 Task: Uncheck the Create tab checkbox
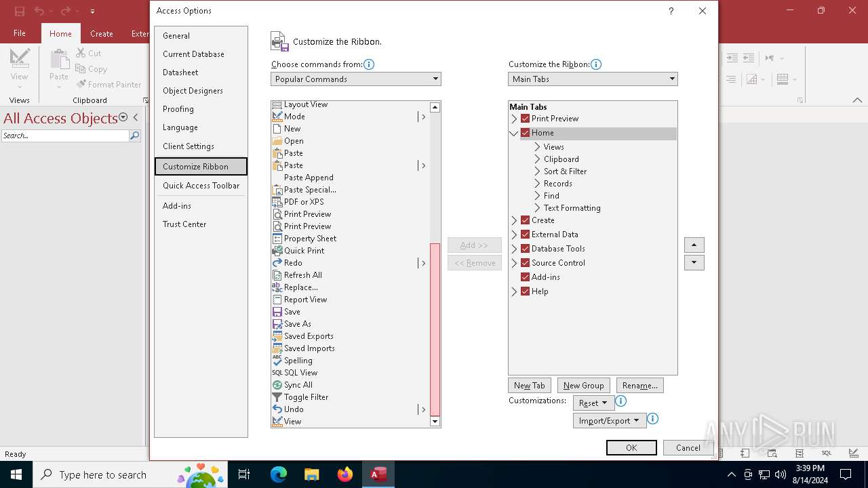coord(525,220)
